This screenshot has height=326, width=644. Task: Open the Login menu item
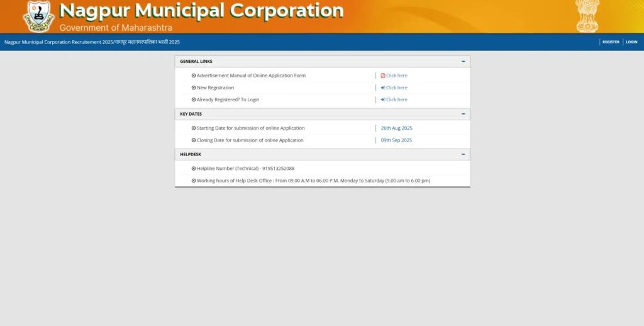pos(631,42)
